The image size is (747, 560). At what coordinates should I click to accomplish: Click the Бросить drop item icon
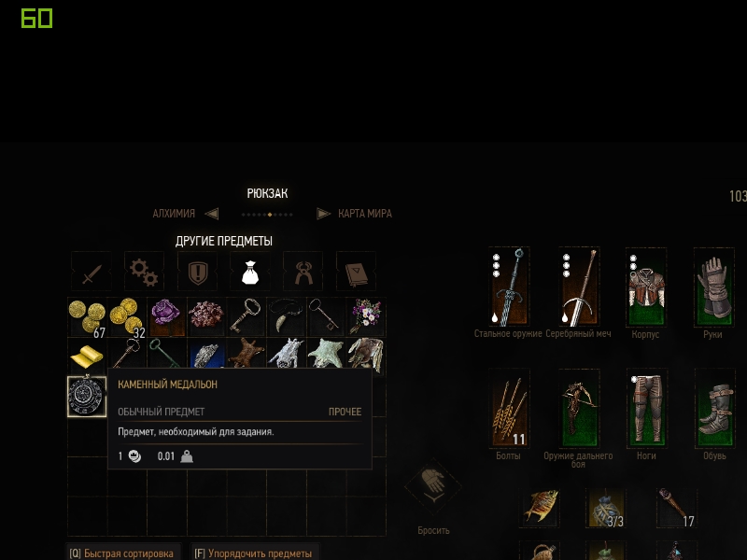click(x=433, y=486)
